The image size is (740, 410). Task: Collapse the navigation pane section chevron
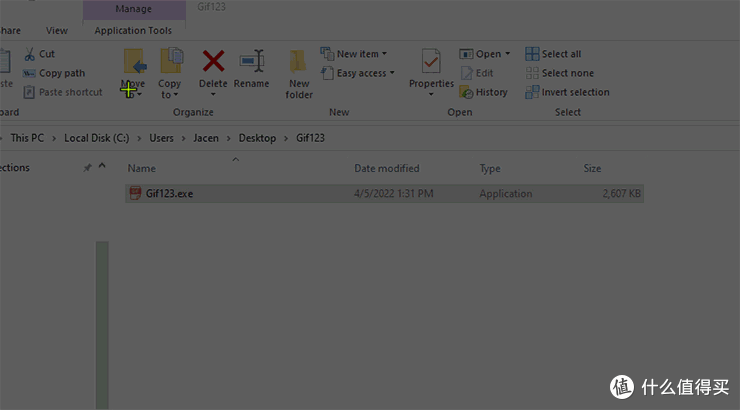[x=102, y=166]
